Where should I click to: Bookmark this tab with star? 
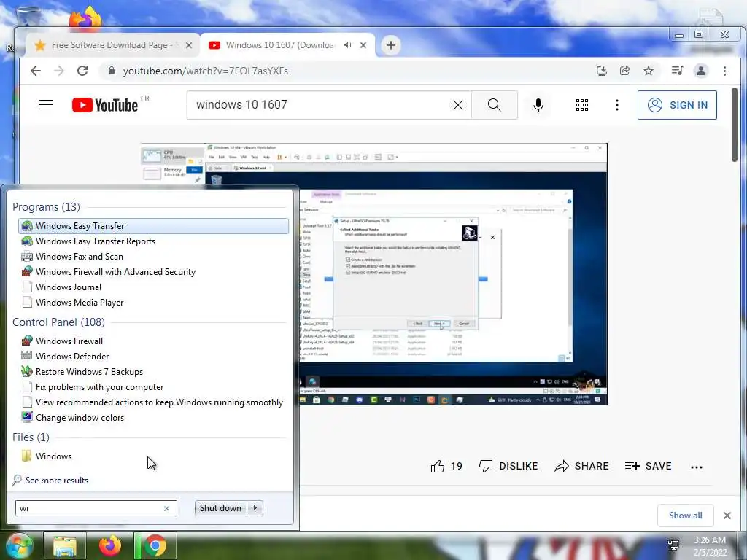649,71
